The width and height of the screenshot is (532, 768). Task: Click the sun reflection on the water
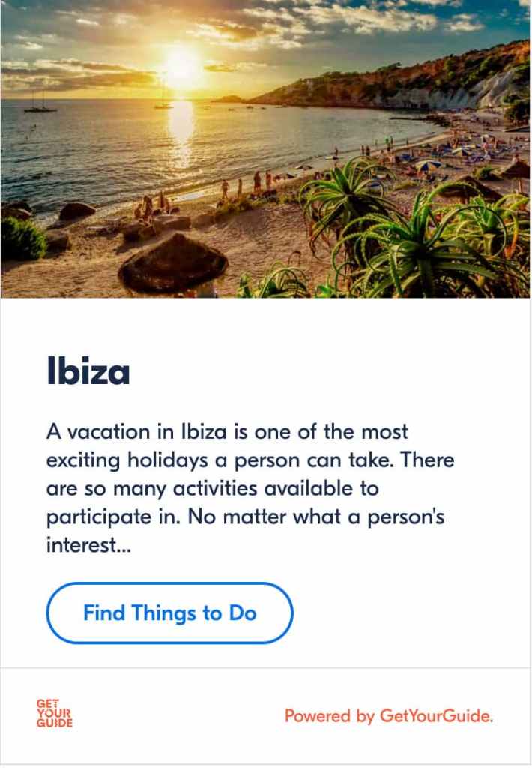pos(181,131)
